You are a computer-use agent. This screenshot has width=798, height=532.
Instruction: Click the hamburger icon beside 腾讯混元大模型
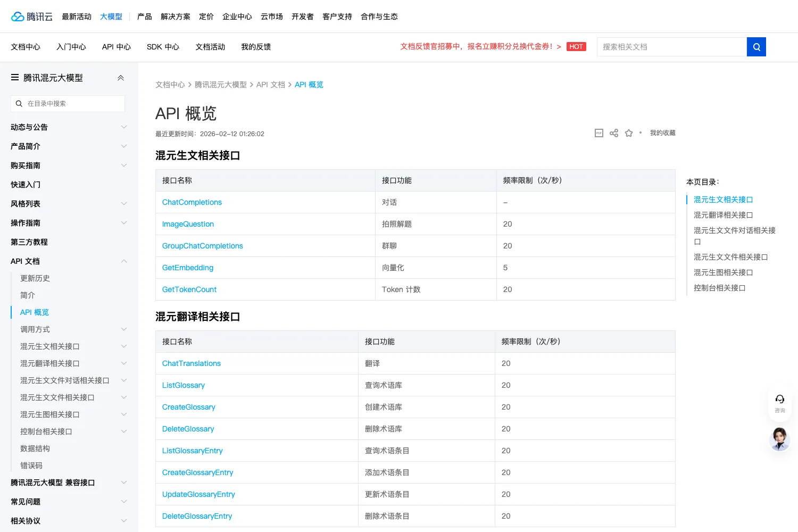coord(15,78)
